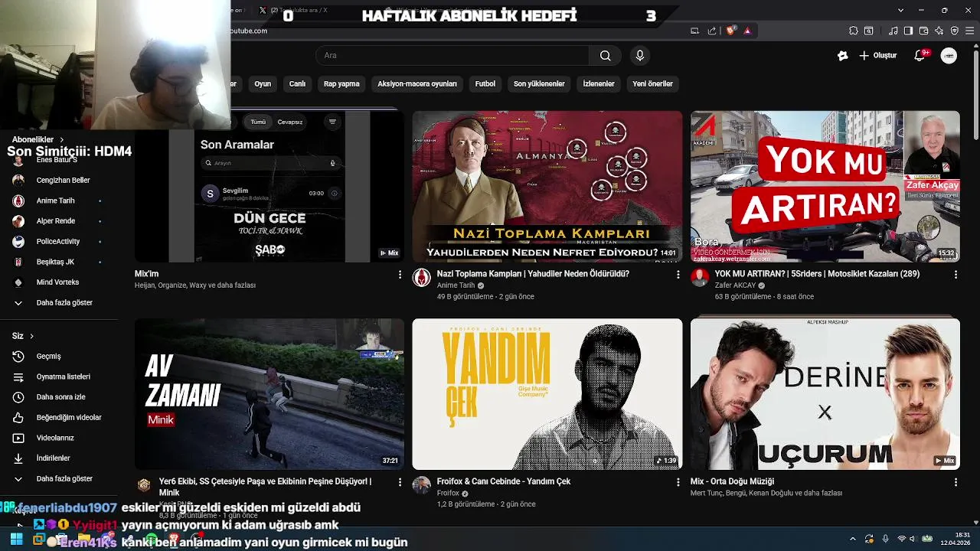Select the İzlenenler filter chip
980x551 pixels.
pos(599,83)
